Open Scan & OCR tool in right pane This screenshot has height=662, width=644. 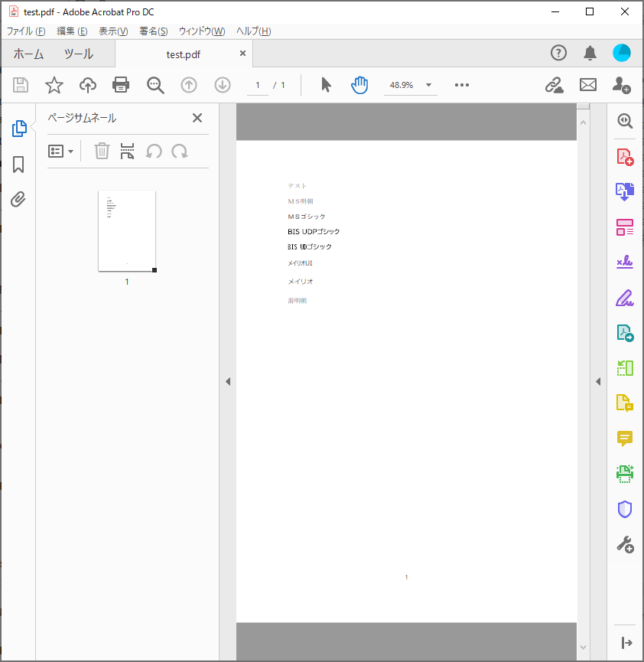pos(625,474)
